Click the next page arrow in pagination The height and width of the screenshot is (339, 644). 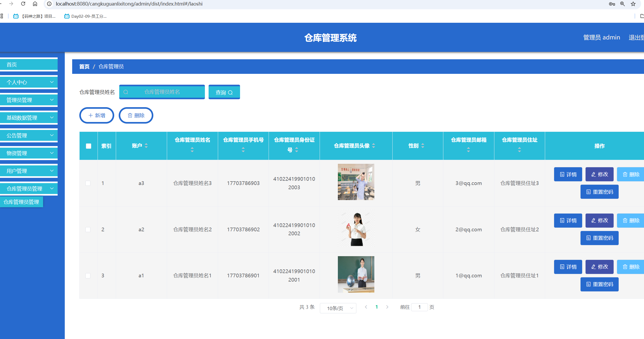(387, 307)
